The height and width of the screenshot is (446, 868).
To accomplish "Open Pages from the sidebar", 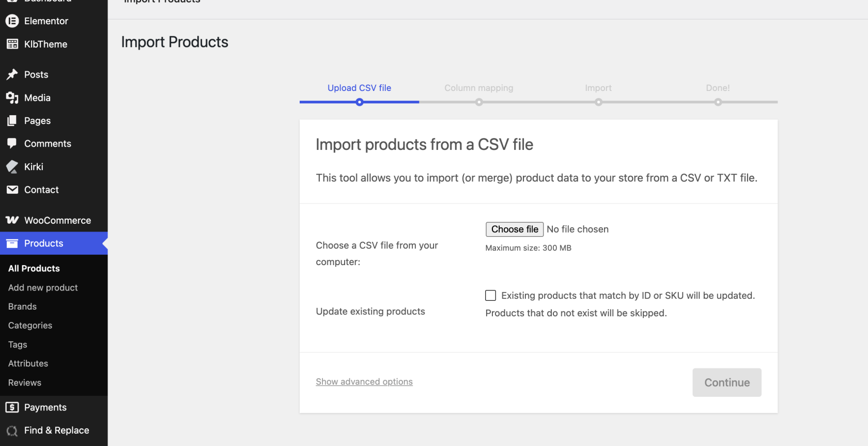I will [x=54, y=120].
